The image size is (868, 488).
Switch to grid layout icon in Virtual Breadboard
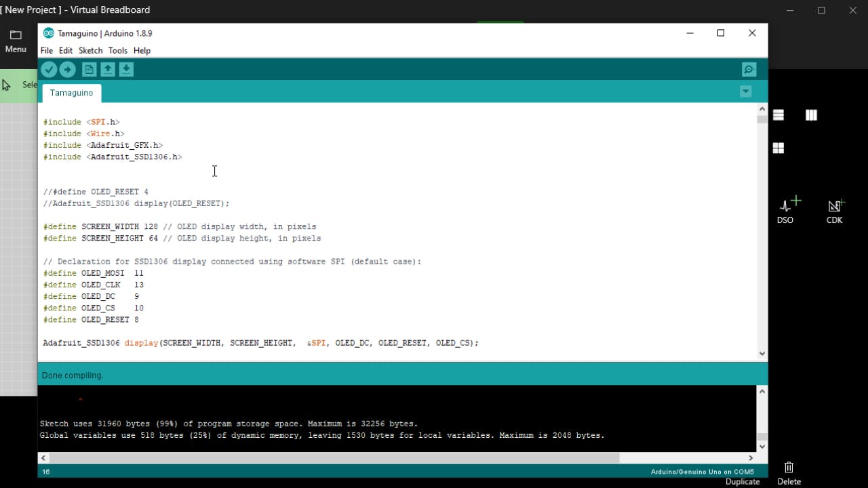(778, 148)
